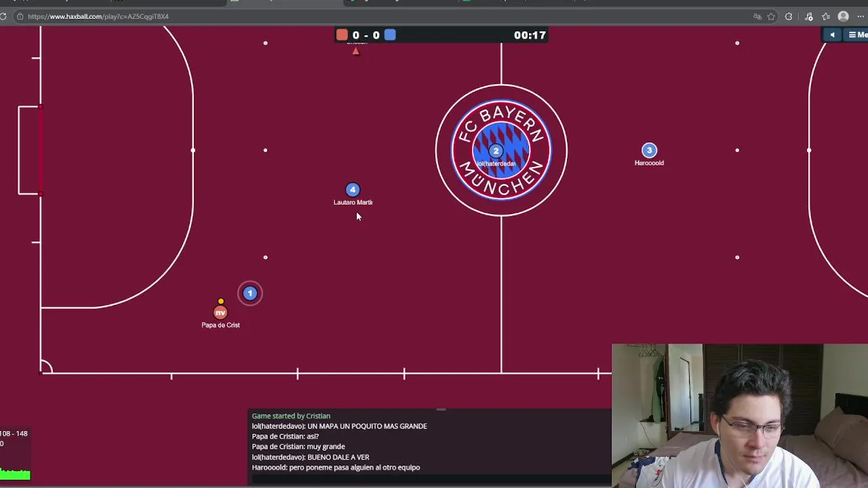
Task: Click the 00:17 match timer
Action: click(530, 35)
